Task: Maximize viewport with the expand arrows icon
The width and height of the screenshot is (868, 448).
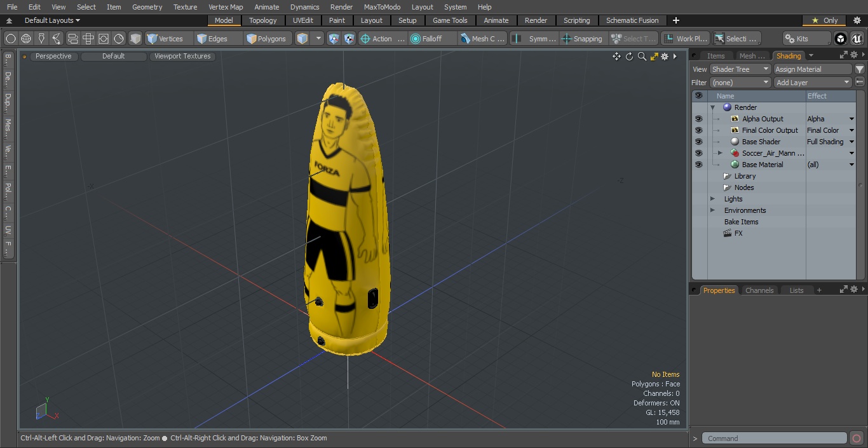Action: click(654, 57)
